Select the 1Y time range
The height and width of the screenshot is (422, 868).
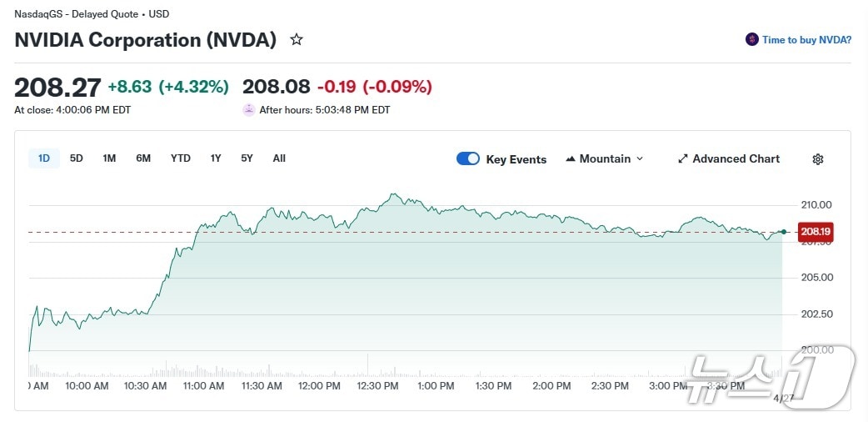pos(216,158)
